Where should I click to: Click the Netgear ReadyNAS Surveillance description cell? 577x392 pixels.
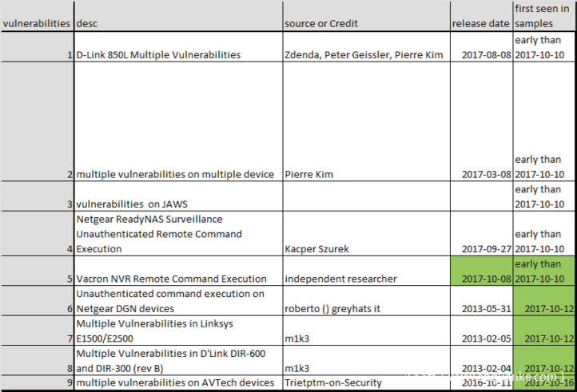pos(178,233)
